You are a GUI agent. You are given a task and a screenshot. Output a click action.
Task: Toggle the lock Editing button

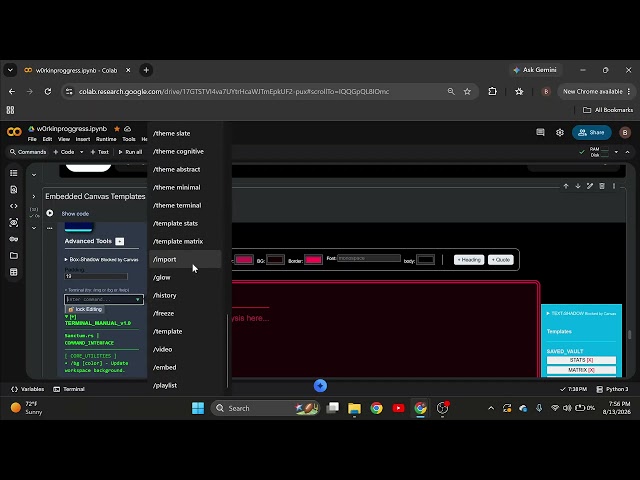click(x=85, y=309)
